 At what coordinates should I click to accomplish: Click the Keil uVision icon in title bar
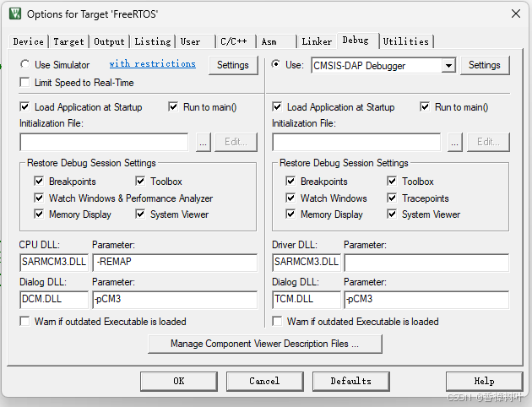pyautogui.click(x=15, y=14)
